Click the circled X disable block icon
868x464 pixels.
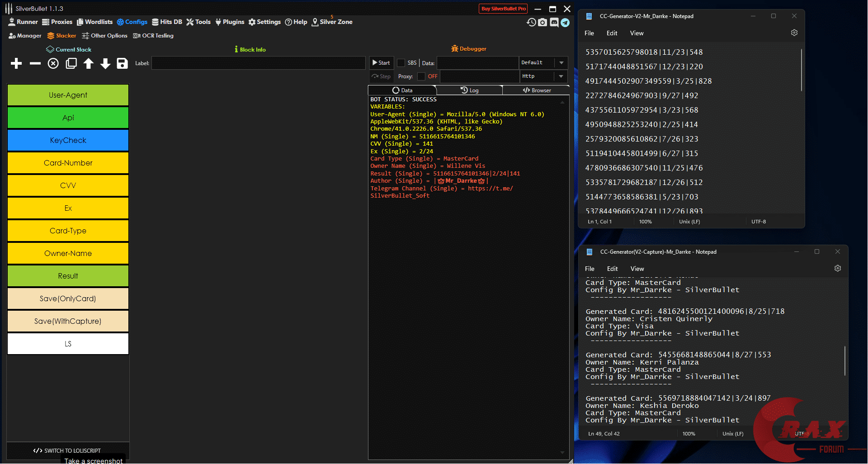pos(53,63)
